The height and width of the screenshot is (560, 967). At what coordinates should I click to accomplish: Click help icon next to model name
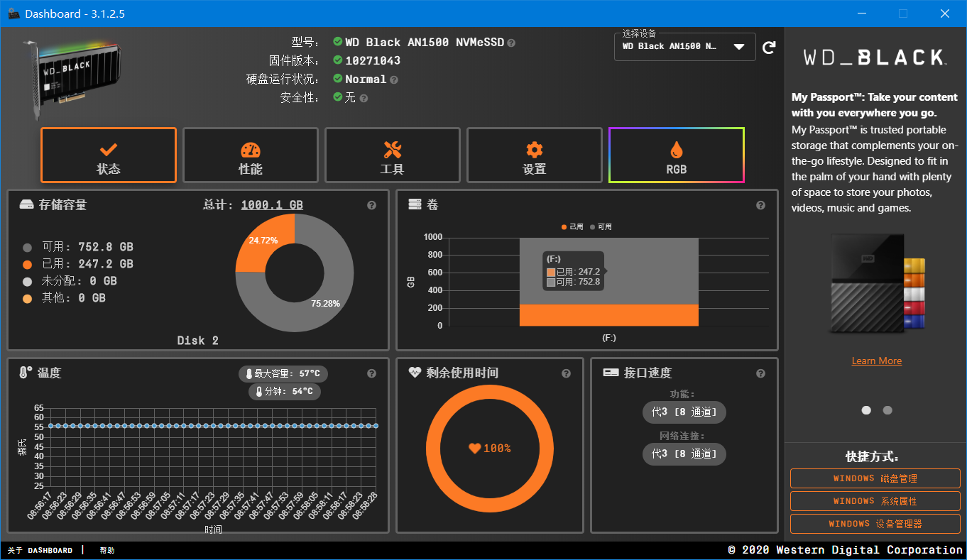511,43
